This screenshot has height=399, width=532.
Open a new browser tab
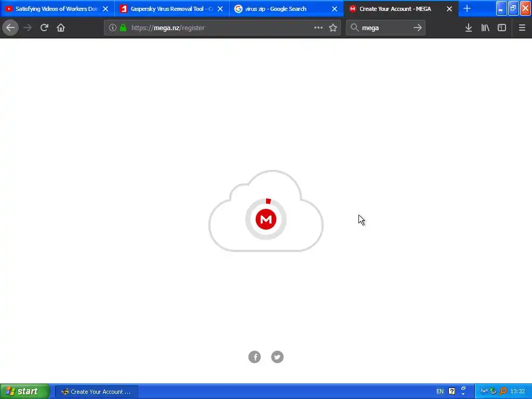tap(467, 9)
